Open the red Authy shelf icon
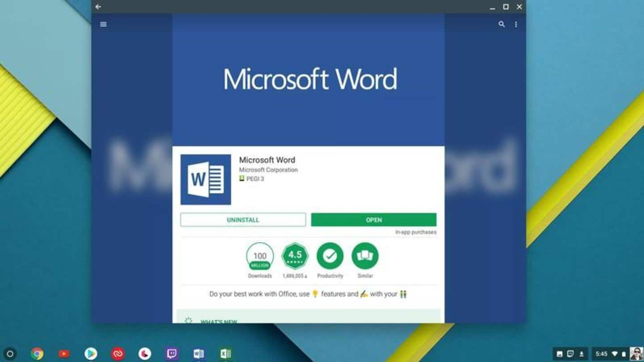644x362 pixels. (x=118, y=354)
